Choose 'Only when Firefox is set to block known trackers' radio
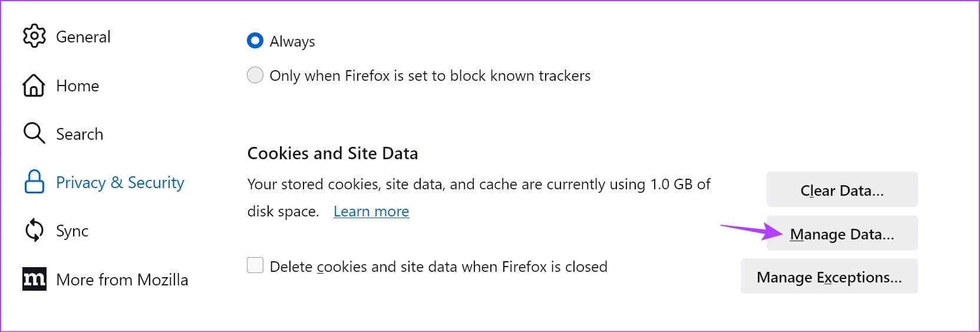The image size is (980, 332). point(255,75)
